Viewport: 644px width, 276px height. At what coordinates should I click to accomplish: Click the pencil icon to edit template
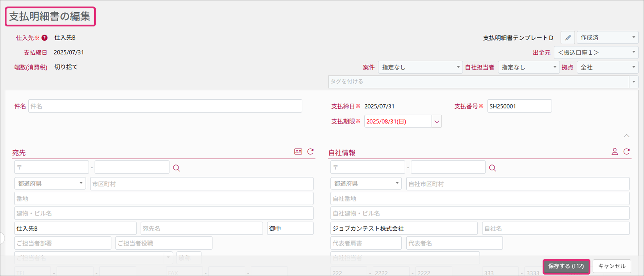click(568, 38)
